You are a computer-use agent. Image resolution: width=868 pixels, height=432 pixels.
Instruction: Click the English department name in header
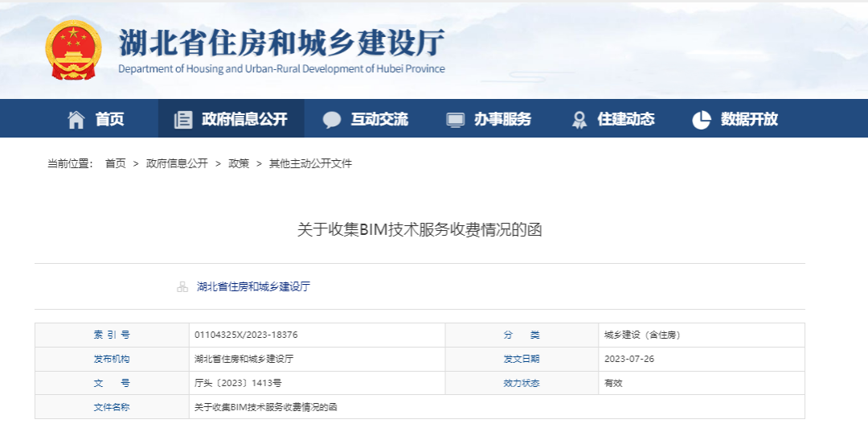(x=282, y=68)
